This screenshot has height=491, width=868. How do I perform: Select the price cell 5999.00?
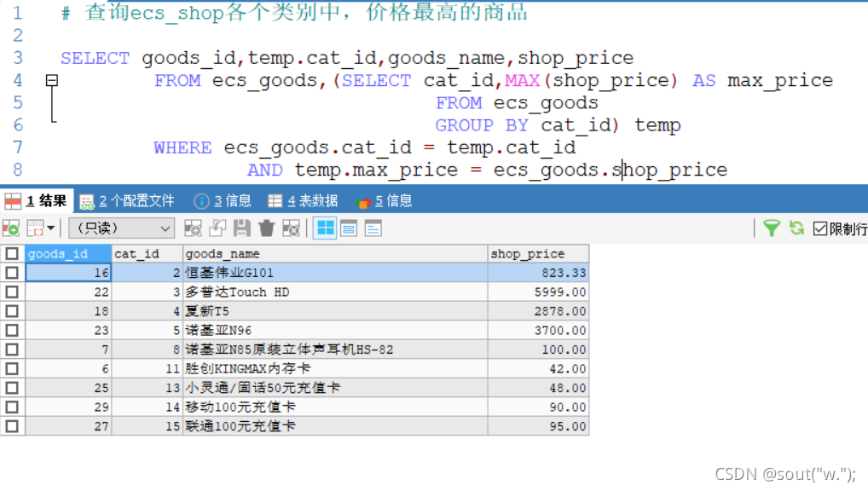coord(538,292)
